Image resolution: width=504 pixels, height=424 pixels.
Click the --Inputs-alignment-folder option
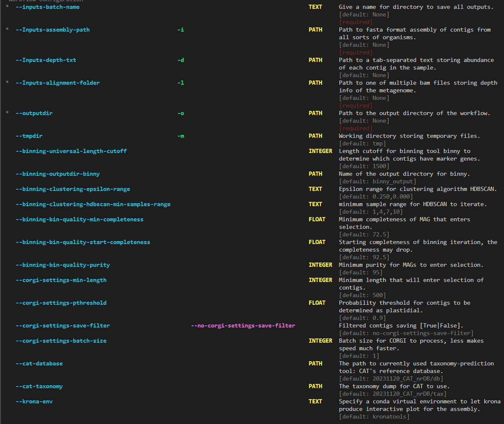58,83
